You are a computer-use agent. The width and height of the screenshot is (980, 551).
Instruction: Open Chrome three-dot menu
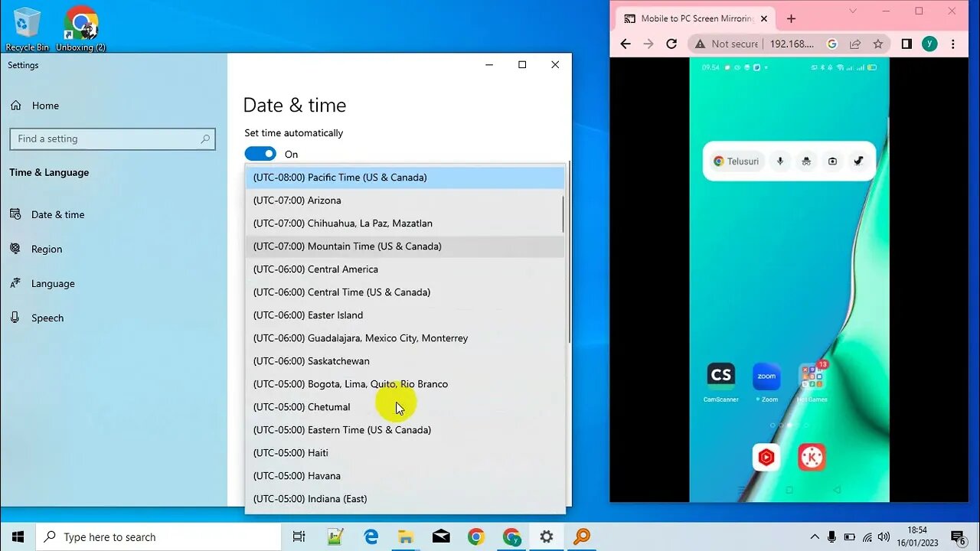click(953, 44)
